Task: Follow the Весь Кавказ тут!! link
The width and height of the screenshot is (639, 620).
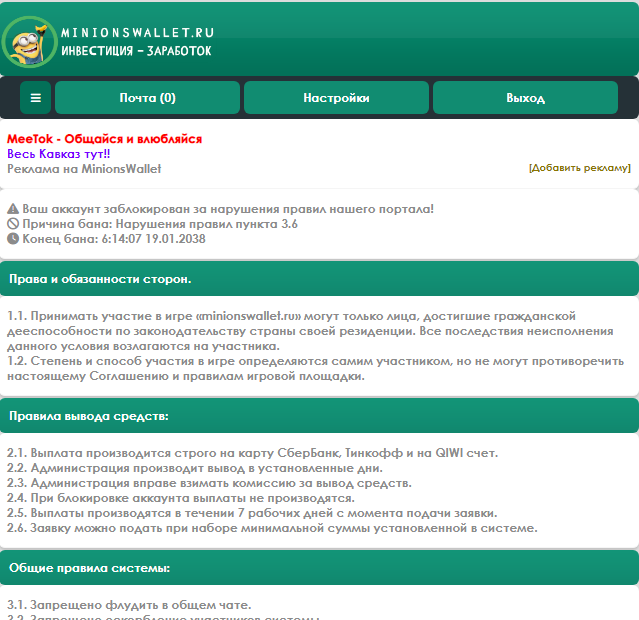Action: point(58,154)
